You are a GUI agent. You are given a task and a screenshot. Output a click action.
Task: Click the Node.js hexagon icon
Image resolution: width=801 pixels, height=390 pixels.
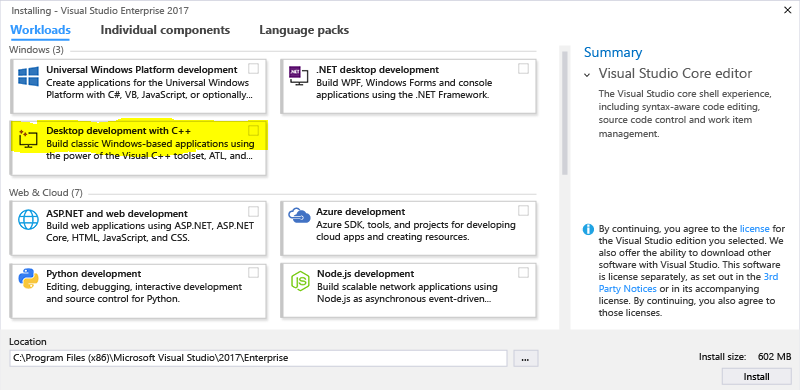tap(300, 281)
